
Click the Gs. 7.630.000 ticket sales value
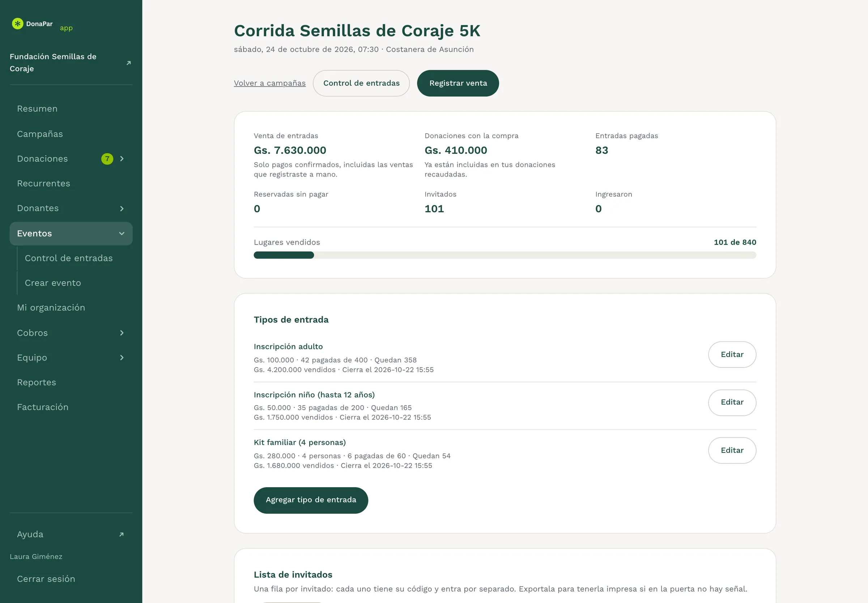[x=290, y=150]
